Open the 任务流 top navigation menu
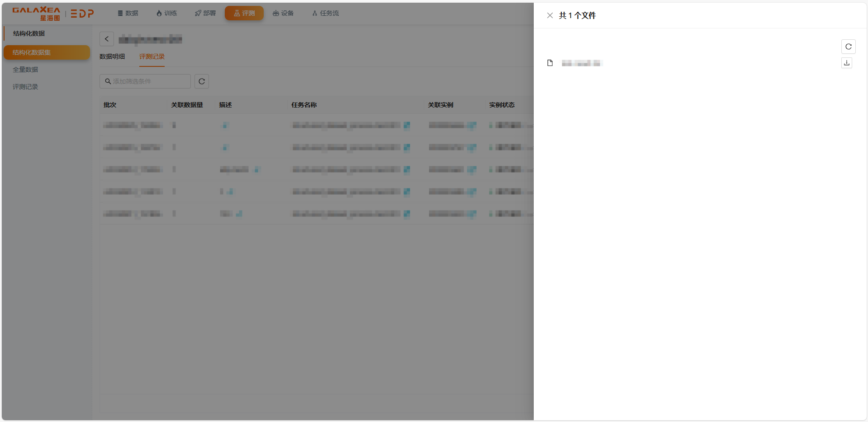Screen dimensions: 868x422 pyautogui.click(x=325, y=13)
